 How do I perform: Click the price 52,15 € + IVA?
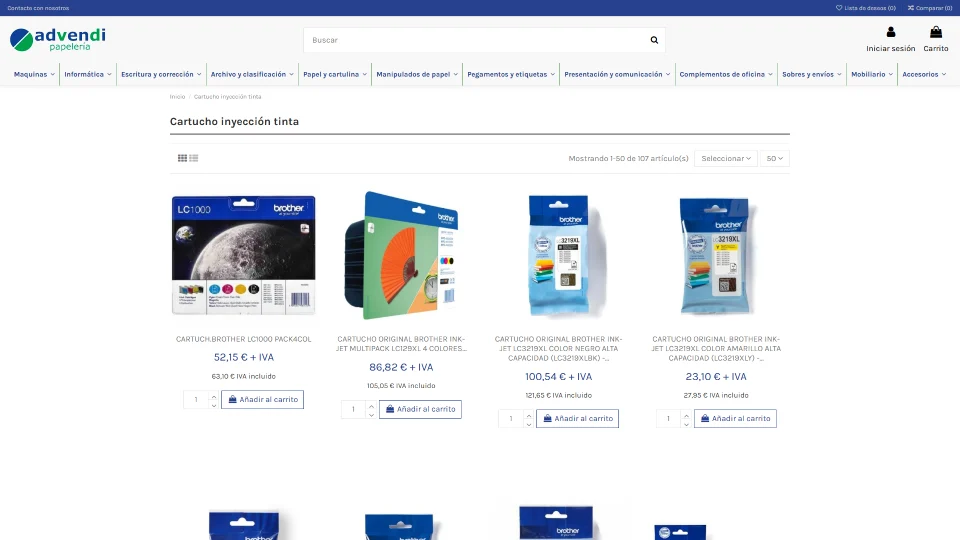pos(244,357)
